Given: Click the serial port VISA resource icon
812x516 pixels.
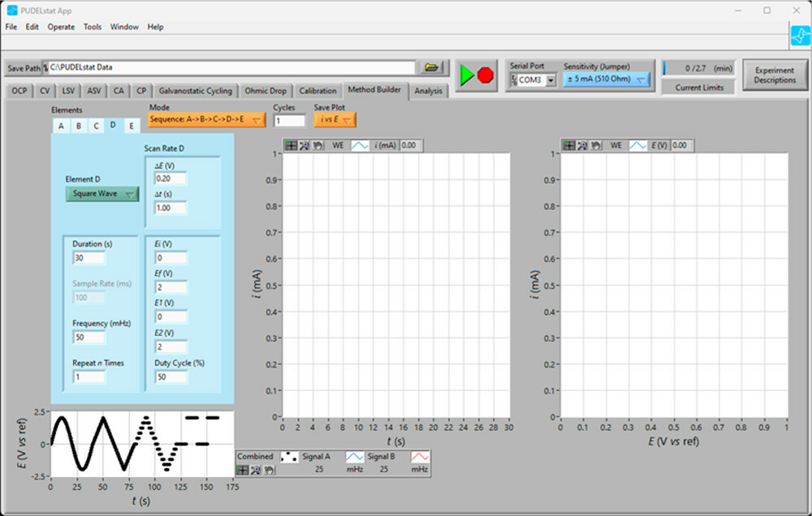Looking at the screenshot, I should click(514, 80).
